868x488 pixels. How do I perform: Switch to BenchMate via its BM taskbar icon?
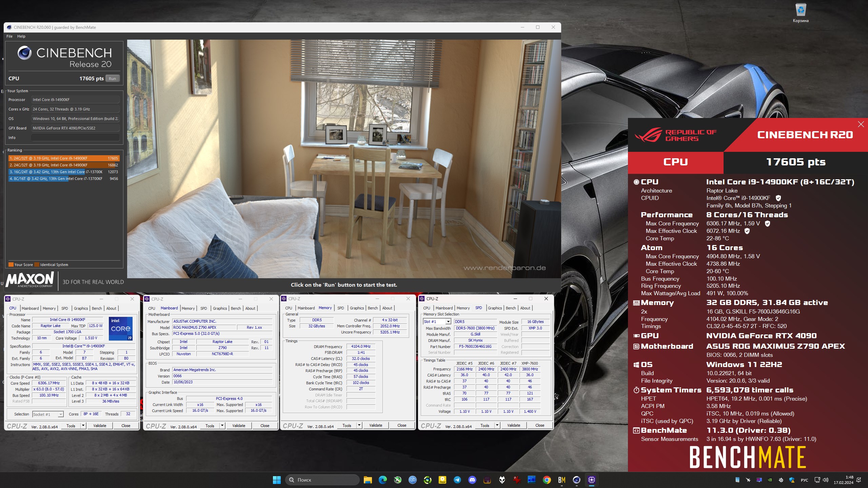click(x=562, y=480)
